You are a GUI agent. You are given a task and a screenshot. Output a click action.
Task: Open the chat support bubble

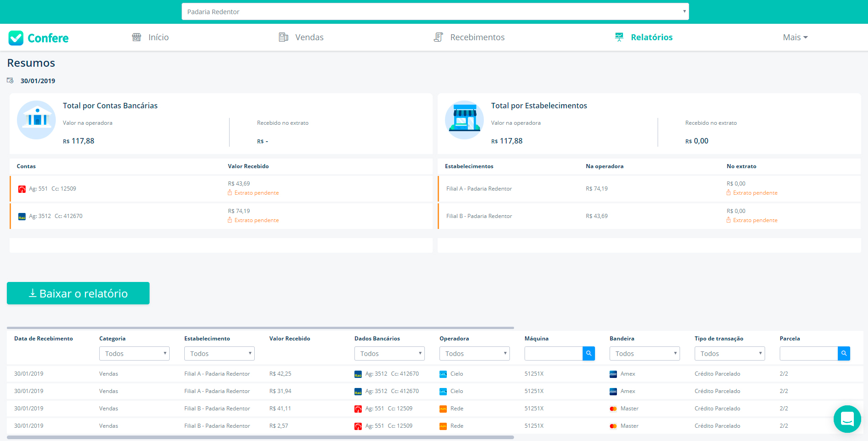(x=847, y=419)
